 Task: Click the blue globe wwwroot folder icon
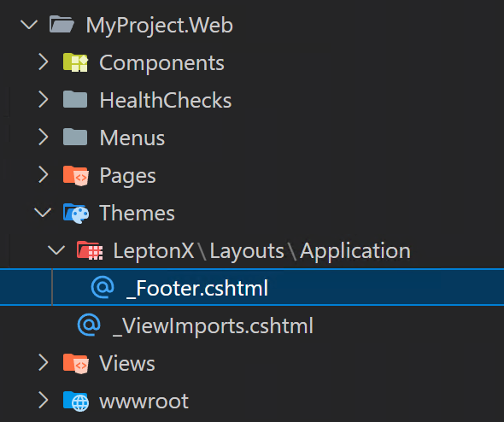[x=76, y=401]
